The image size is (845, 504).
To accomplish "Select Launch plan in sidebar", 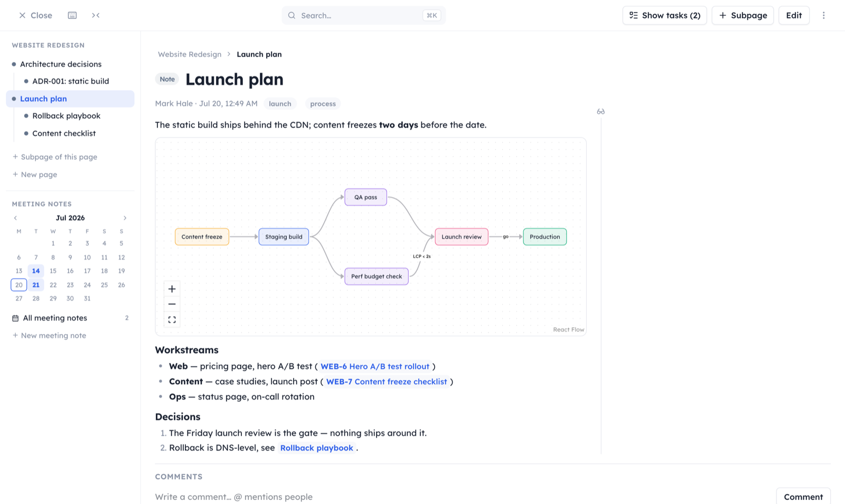I will [x=70, y=99].
